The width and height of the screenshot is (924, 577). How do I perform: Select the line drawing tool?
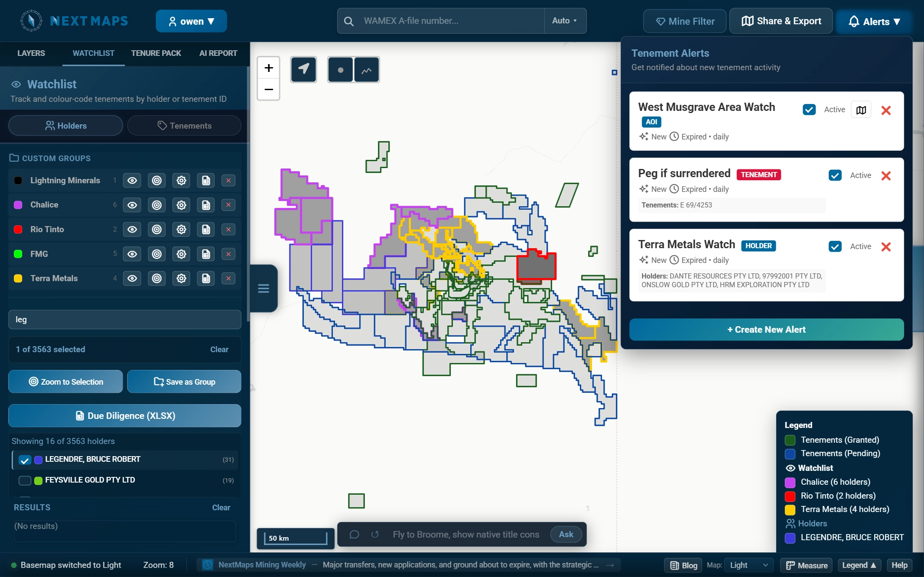click(367, 69)
